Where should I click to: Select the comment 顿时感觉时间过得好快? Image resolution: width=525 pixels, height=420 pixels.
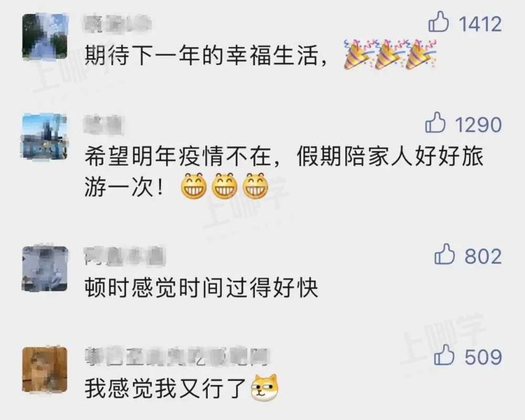coord(201,287)
